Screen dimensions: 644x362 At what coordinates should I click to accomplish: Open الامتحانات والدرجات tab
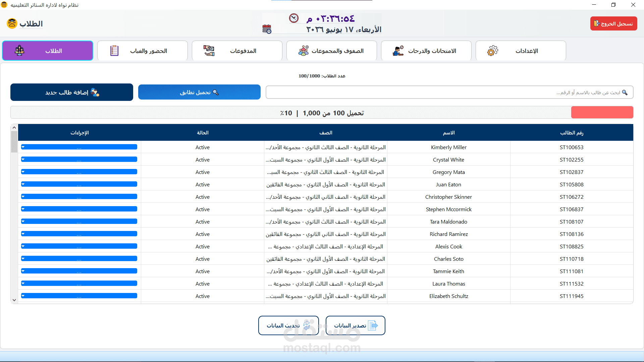click(426, 51)
